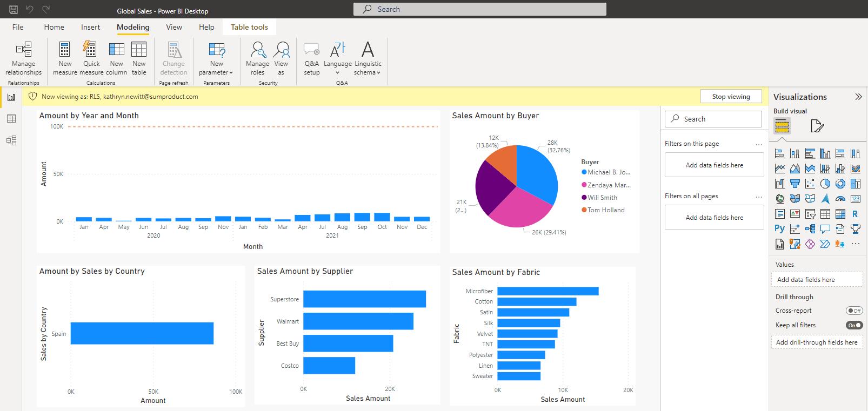Screen dimensions: 868x411
Task: Switch to the Insert ribbon tab
Action: 90,27
